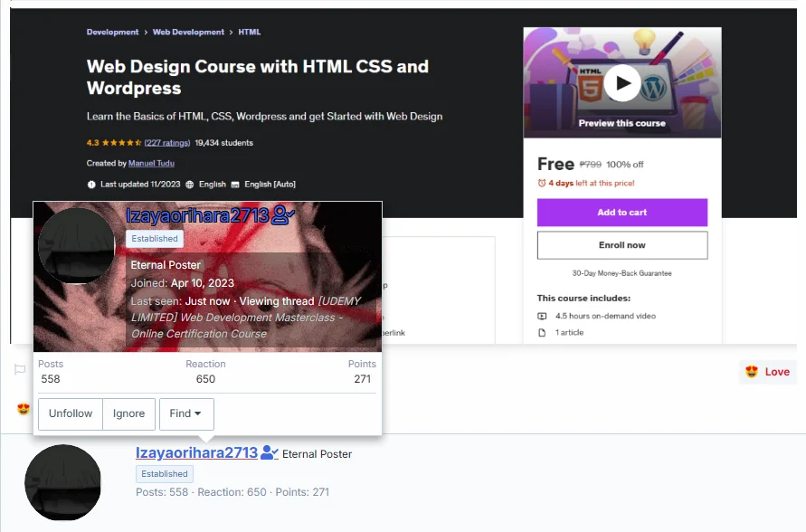Click the 30-Day Money-Back Guarantee text
Viewport: 806px width, 532px height.
[622, 273]
